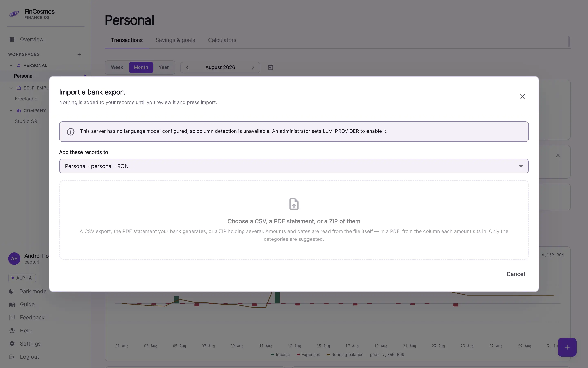Go to the previous month
Viewport: 588px width, 368px height.
[187, 67]
